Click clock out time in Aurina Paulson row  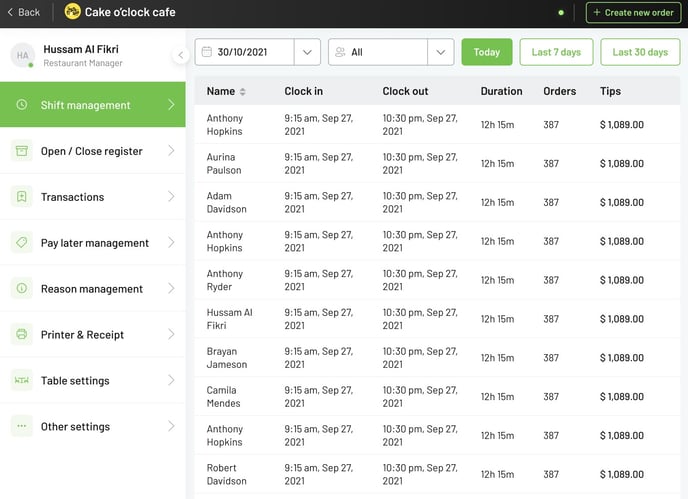420,163
